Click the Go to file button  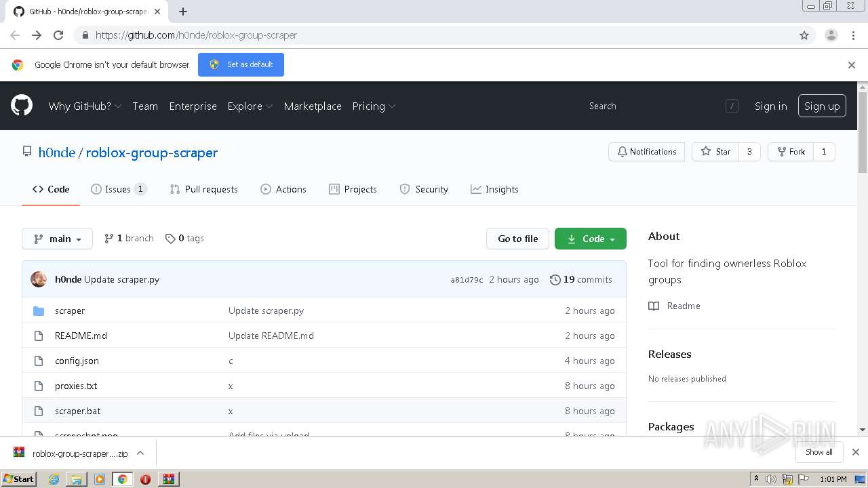coord(517,239)
